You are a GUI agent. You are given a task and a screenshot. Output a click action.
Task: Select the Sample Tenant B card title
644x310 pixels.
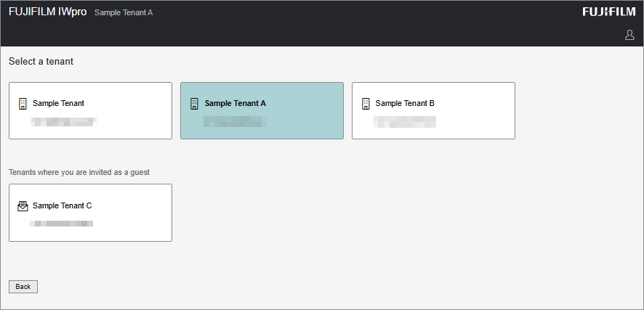[x=405, y=103]
